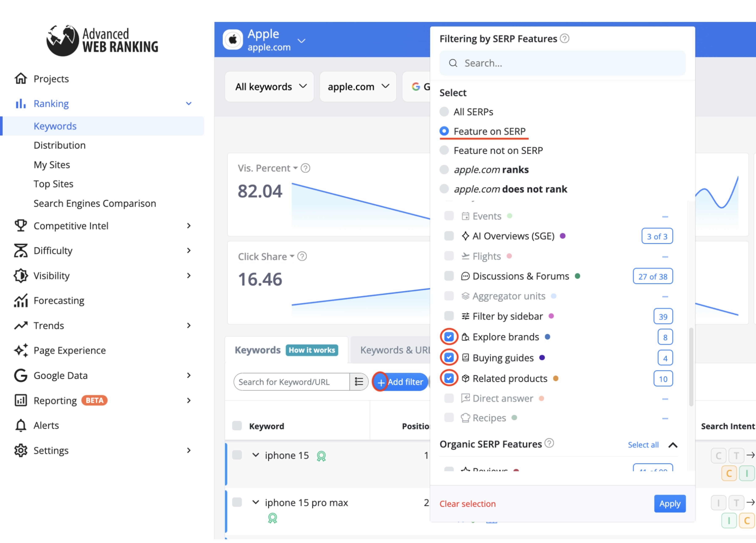Click the Google Data G icon
The height and width of the screenshot is (543, 756).
click(21, 375)
